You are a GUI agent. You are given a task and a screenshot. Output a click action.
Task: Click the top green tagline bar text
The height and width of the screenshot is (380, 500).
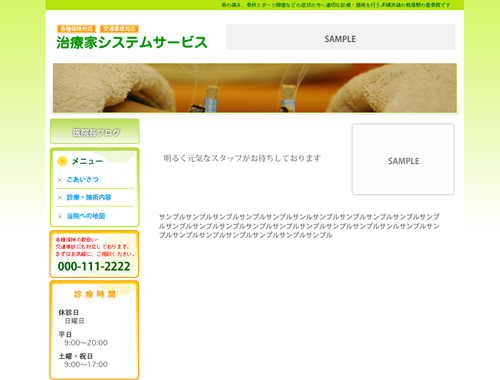(x=336, y=5)
